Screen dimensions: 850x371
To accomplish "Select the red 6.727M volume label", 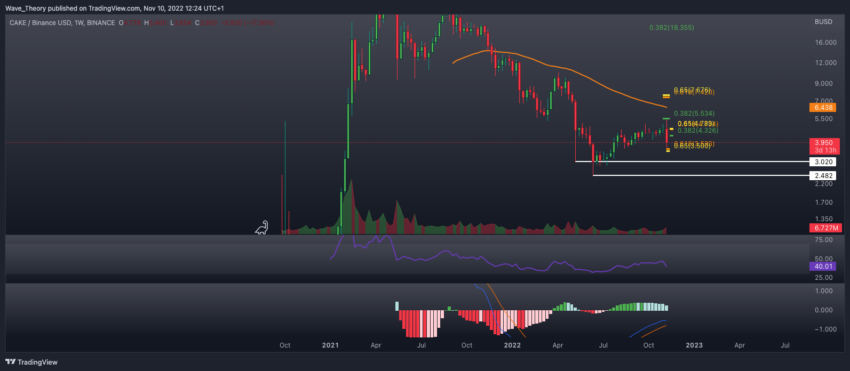I will pyautogui.click(x=824, y=228).
